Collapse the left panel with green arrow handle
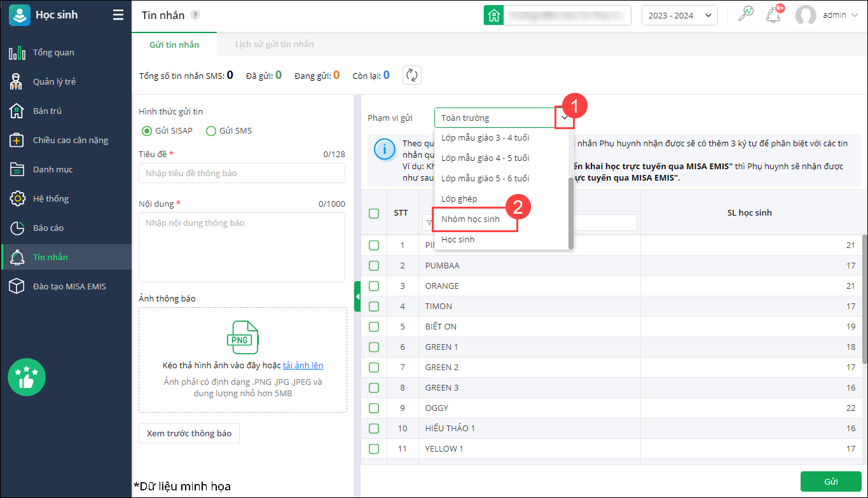 357,296
